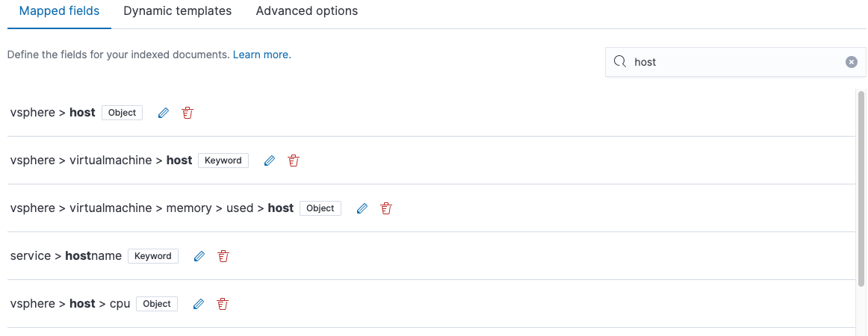This screenshot has width=868, height=336.
Task: Click the vertical scrollbar of the fields list
Action: pyautogui.click(x=861, y=188)
